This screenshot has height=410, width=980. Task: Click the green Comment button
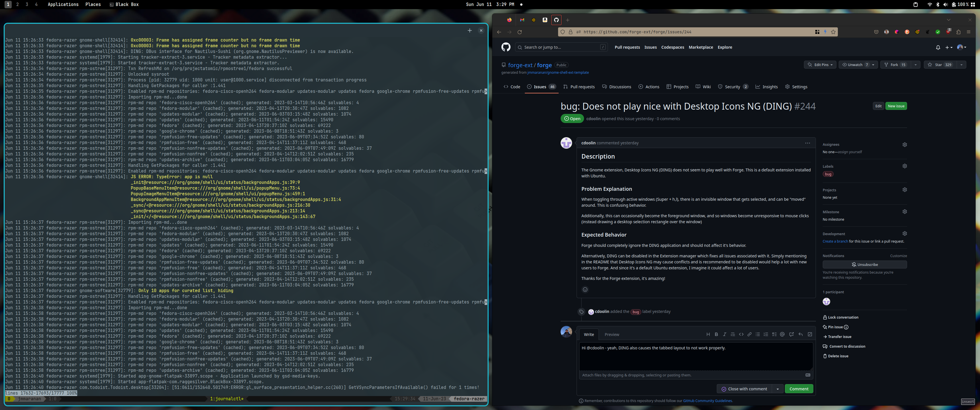[799, 389]
